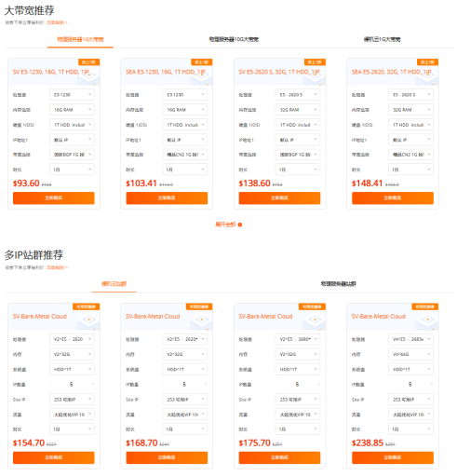Select the 物理服务器站群 tab
Viewport: 457px width, 476px height.
(x=338, y=284)
